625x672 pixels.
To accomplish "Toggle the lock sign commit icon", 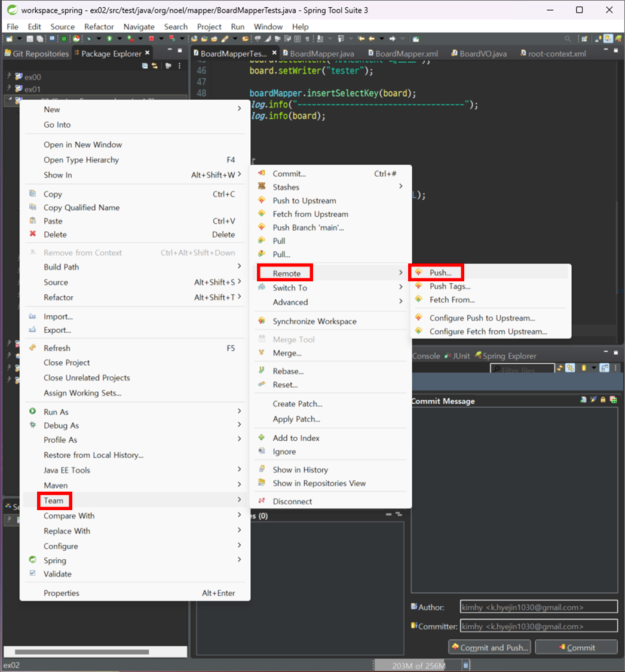I will pos(603,400).
